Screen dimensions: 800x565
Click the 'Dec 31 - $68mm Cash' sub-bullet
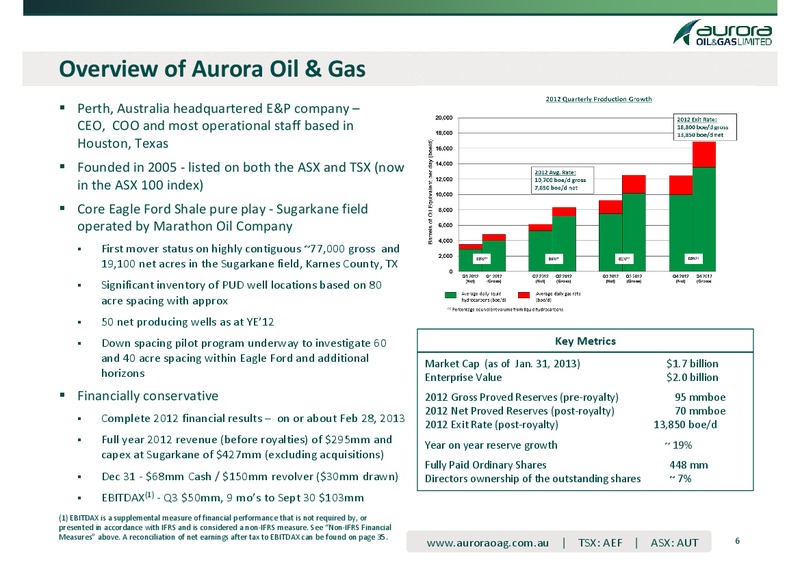pyautogui.click(x=250, y=476)
